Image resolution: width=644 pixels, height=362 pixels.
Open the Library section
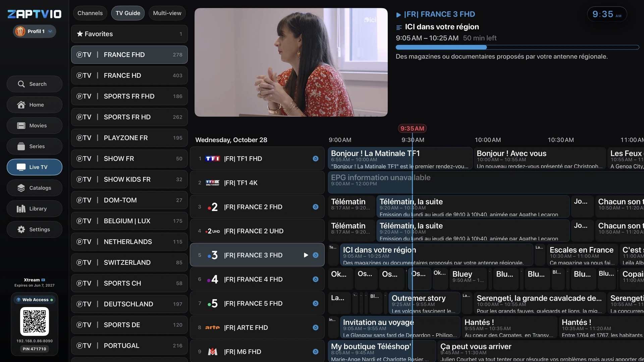34,208
